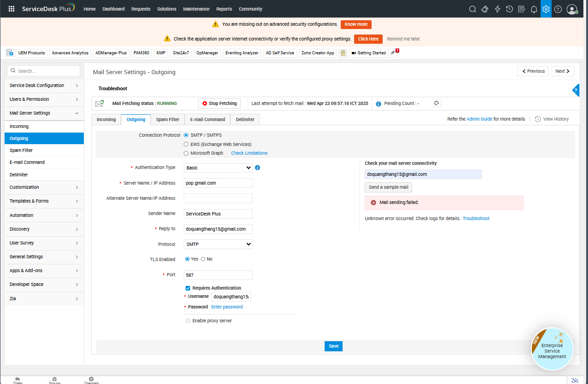Click the ServiceDesk Plus logo
Image resolution: width=588 pixels, height=384 pixels.
pyautogui.click(x=48, y=9)
